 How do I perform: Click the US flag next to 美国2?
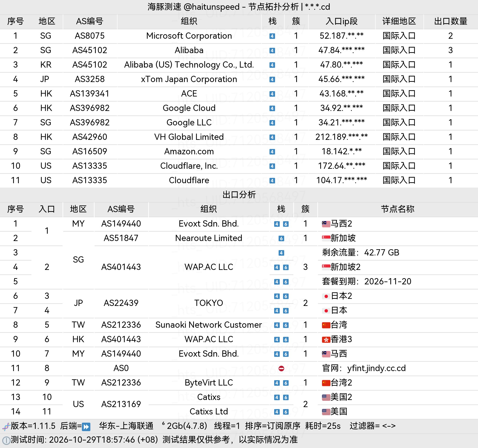[x=326, y=397]
